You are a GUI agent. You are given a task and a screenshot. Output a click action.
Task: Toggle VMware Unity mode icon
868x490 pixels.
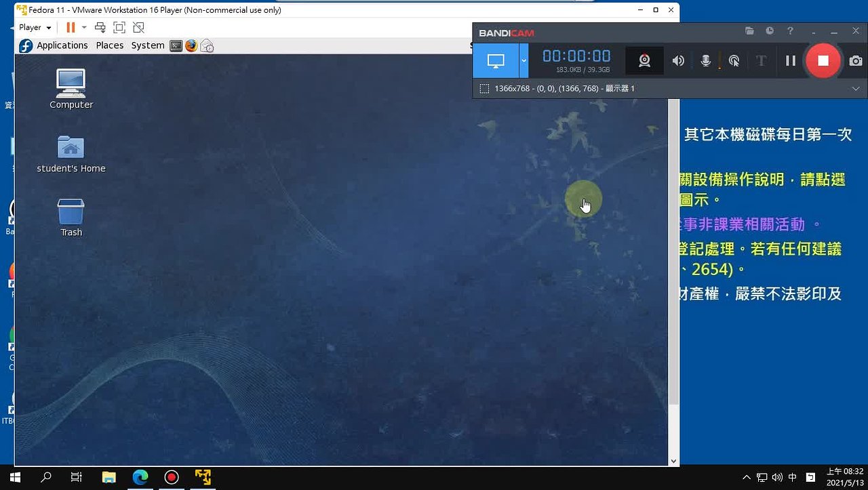[x=138, y=28]
